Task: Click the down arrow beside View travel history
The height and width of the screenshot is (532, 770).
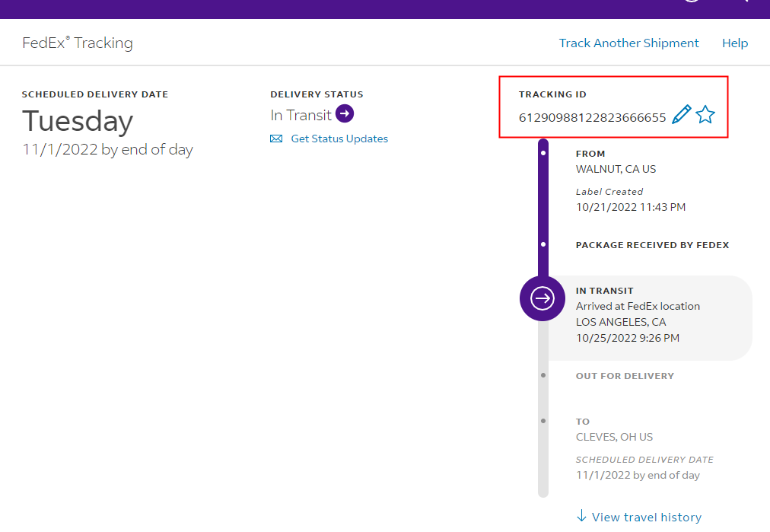Action: pyautogui.click(x=582, y=516)
